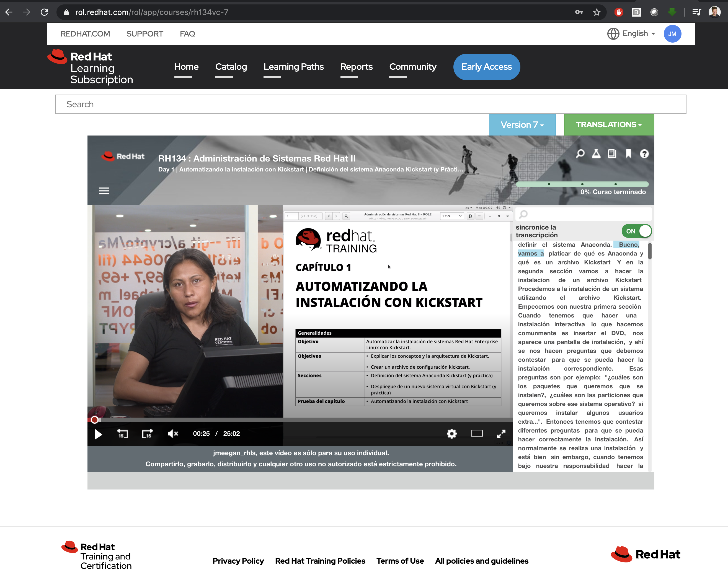Screen dimensions: 728x578
Task: Open the Privacy Policy link
Action: coord(238,561)
